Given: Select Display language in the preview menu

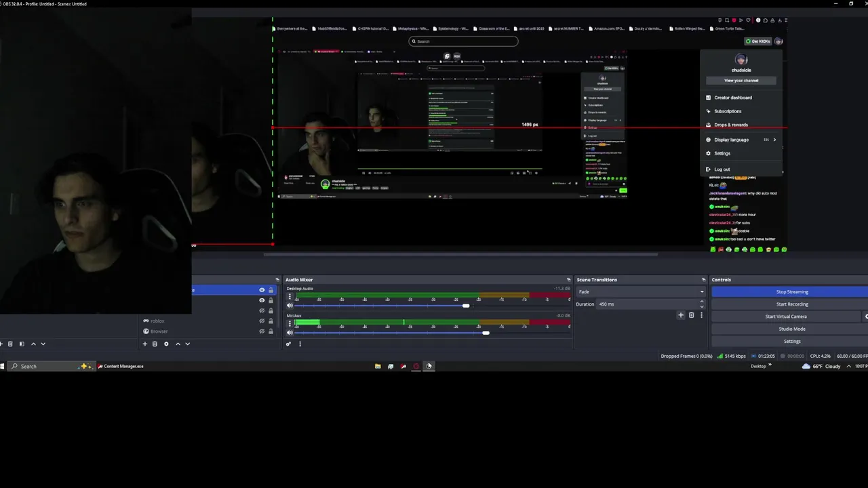Looking at the screenshot, I should 731,140.
